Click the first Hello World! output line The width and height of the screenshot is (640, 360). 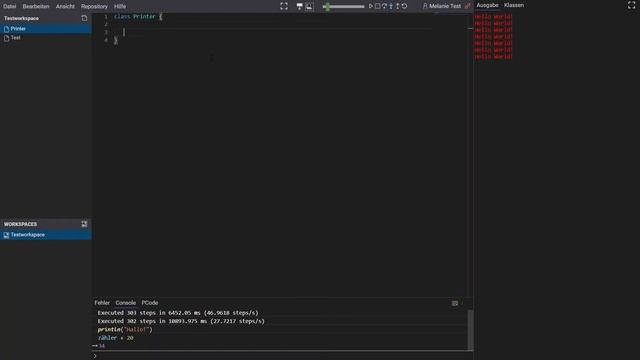point(493,17)
